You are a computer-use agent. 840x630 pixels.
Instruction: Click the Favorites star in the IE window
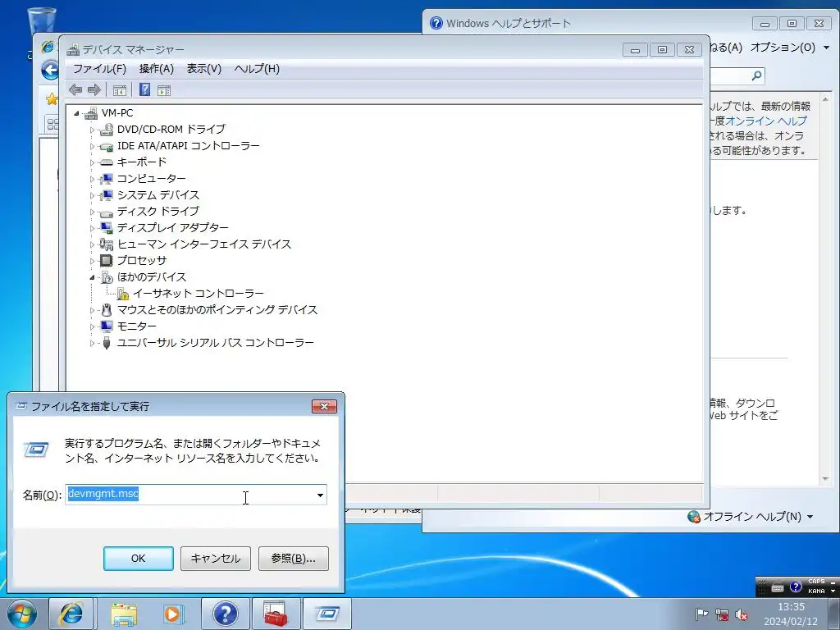pyautogui.click(x=52, y=99)
